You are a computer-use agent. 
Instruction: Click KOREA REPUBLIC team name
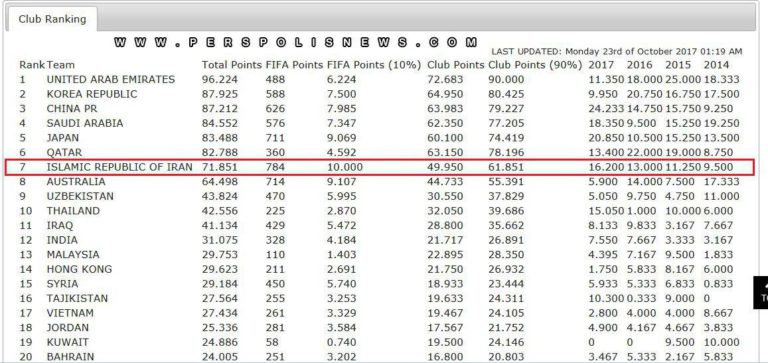(92, 94)
